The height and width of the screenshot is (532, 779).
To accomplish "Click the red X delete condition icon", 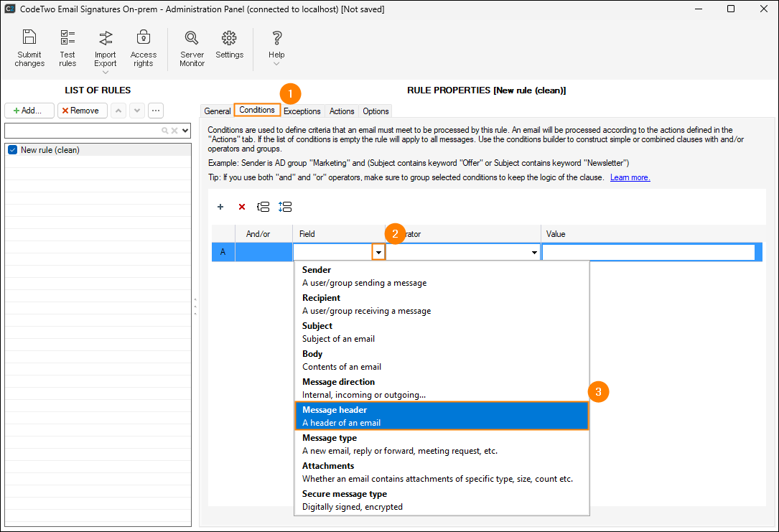I will (x=242, y=207).
